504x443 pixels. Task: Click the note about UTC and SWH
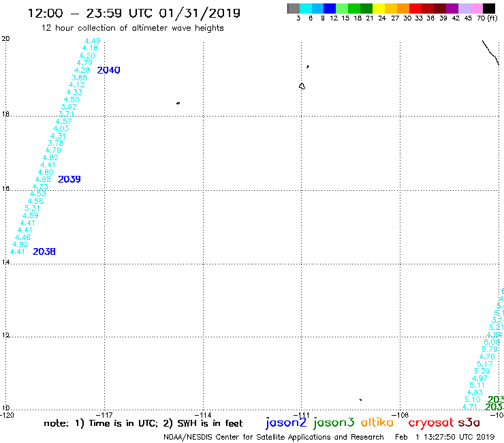click(x=143, y=423)
